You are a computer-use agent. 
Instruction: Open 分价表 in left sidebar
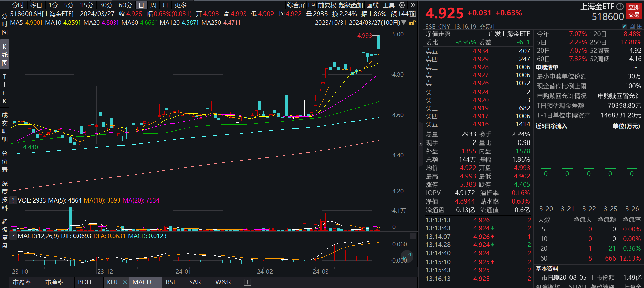click(5, 161)
